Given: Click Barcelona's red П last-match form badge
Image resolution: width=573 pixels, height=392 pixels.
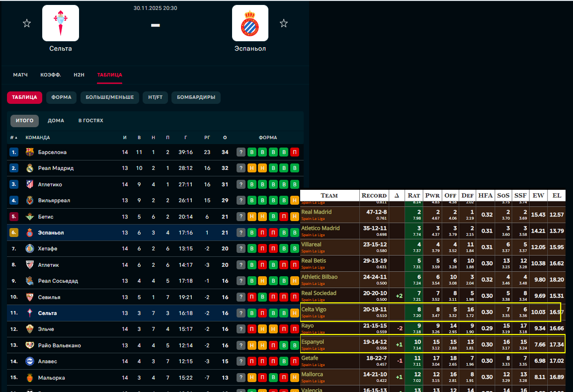Looking at the screenshot, I should [x=294, y=152].
